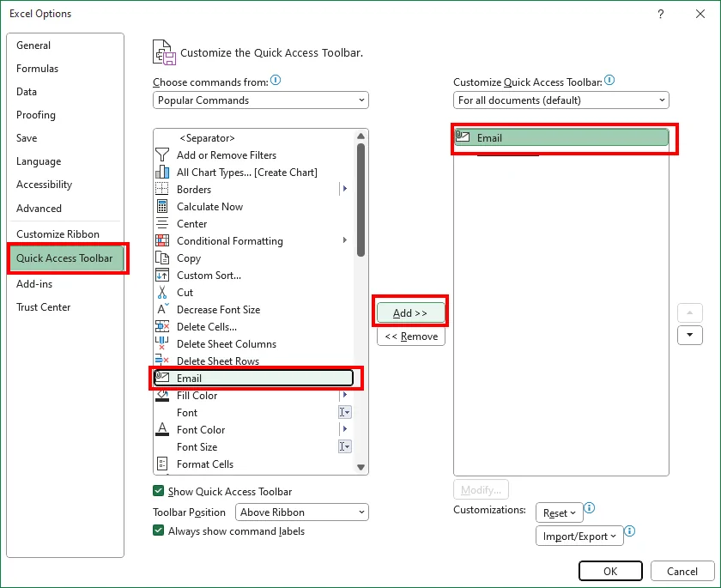Click the Move Down arrow button
The height and width of the screenshot is (588, 721).
[690, 335]
